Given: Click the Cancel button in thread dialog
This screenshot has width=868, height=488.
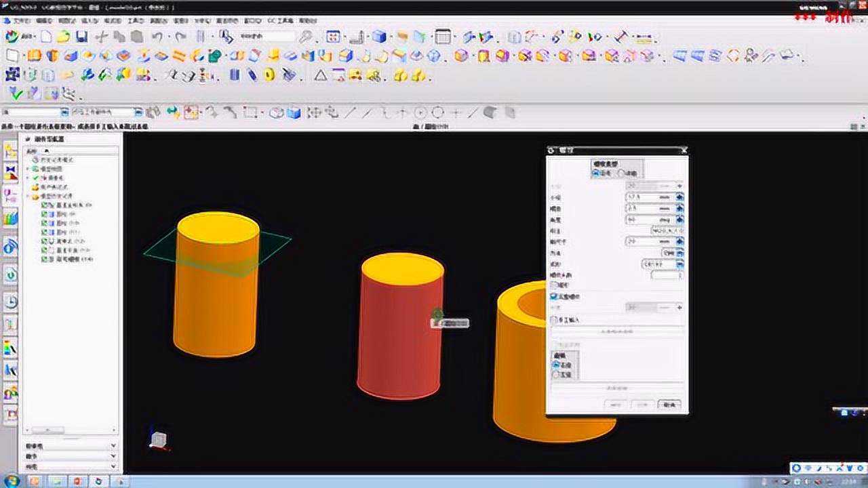Looking at the screenshot, I should 669,404.
